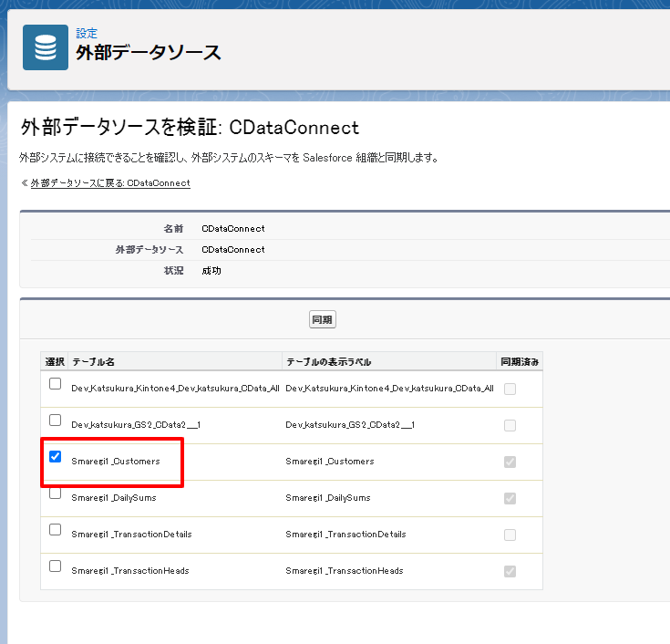Go back via 外部データソースに戻る: CDataConnect link

coord(110,183)
